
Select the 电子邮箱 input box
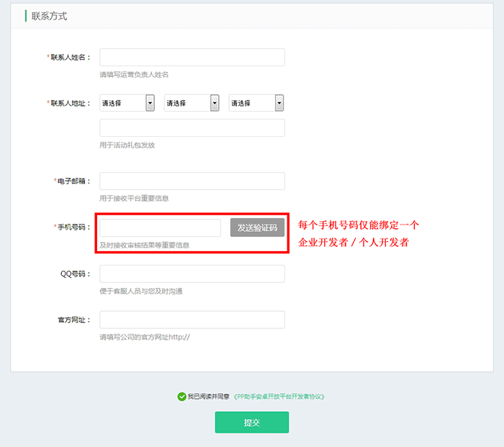coord(192,181)
